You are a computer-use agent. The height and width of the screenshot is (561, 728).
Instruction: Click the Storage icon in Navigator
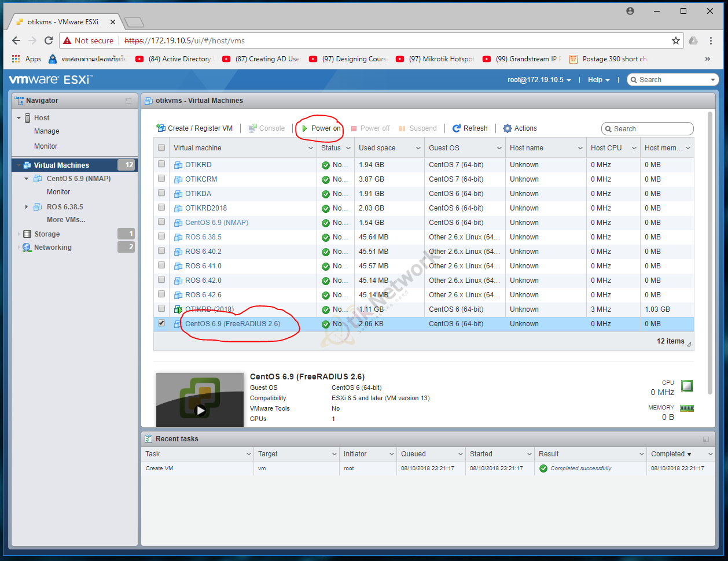pos(27,234)
